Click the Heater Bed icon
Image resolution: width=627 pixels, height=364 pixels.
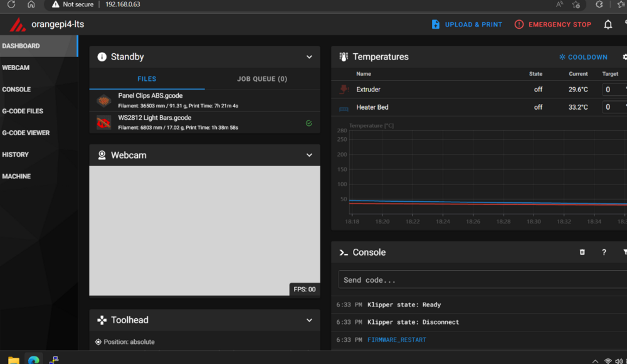point(344,108)
